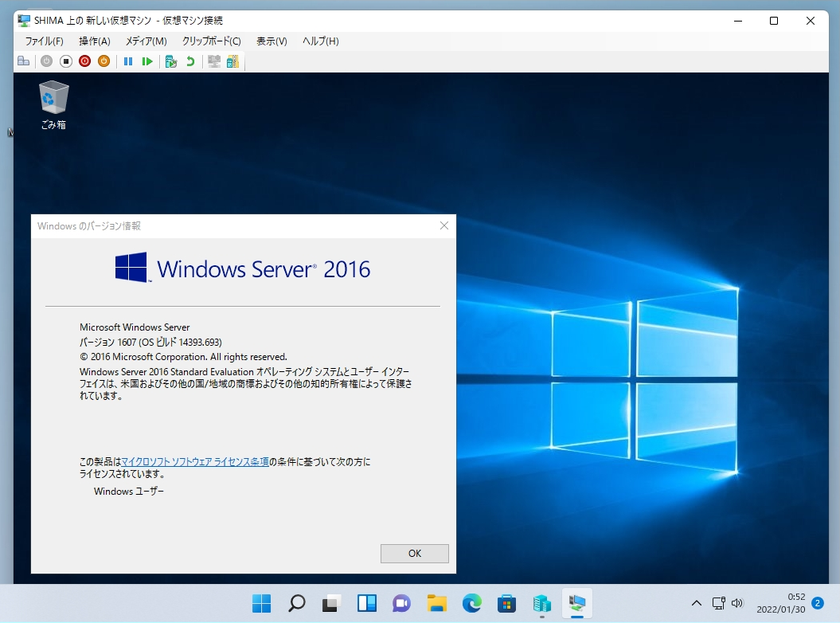The width and height of the screenshot is (840, 623).
Task: Reset the VM with the green play icon
Action: pos(147,61)
